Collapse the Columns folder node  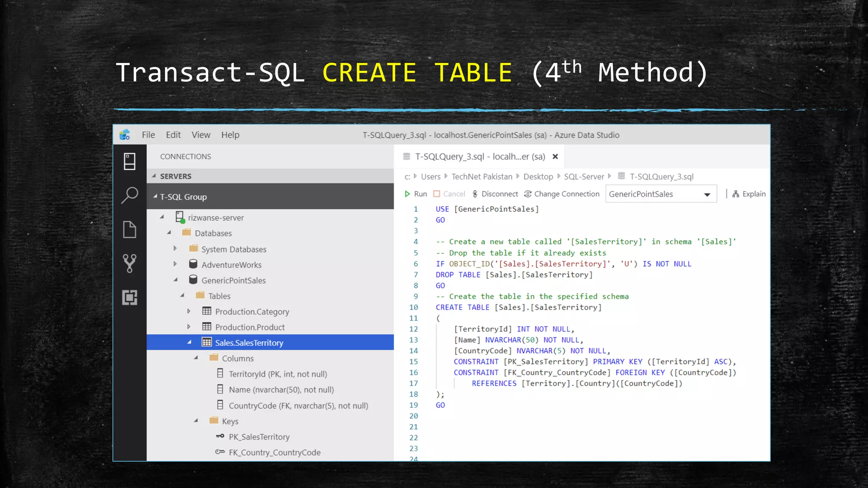point(196,358)
